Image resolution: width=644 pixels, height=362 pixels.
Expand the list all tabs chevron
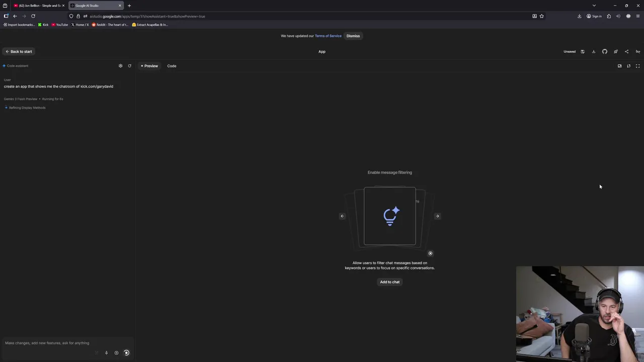click(x=594, y=6)
